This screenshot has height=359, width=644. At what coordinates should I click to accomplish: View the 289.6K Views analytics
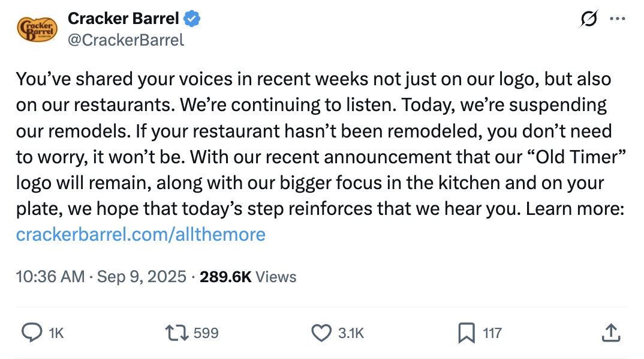[x=248, y=277]
